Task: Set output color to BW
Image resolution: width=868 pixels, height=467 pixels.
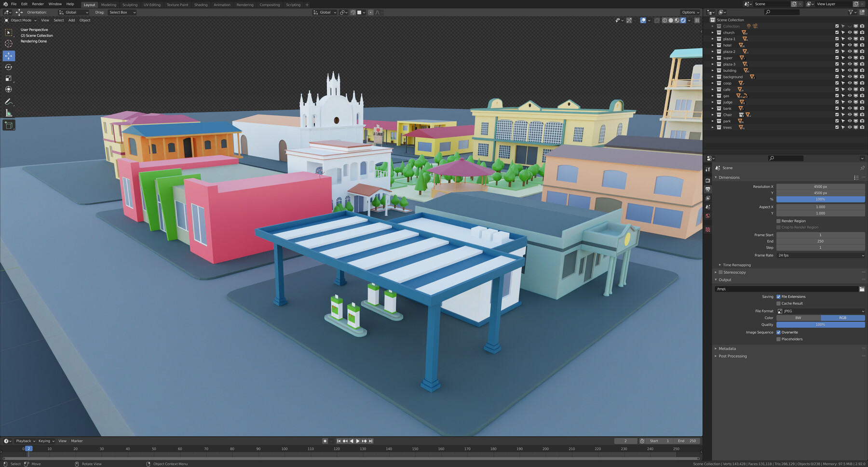Action: (x=798, y=318)
